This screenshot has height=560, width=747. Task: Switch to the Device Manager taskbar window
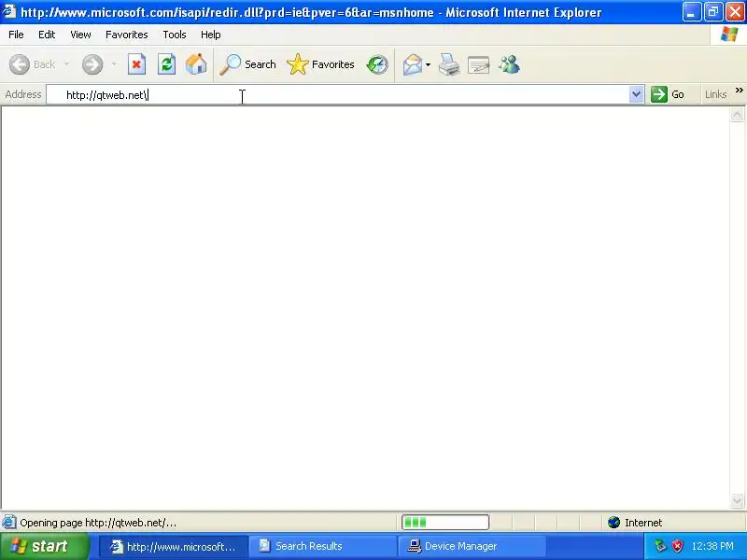pyautogui.click(x=472, y=546)
